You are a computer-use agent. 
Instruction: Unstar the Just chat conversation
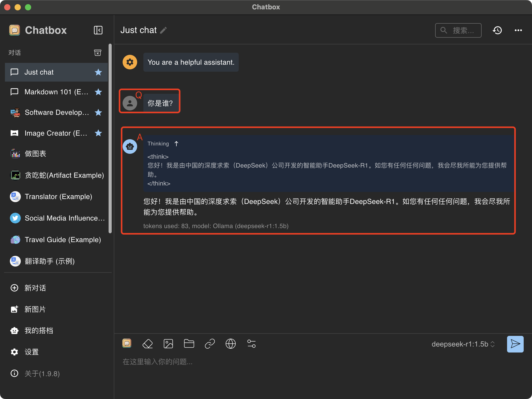point(98,72)
